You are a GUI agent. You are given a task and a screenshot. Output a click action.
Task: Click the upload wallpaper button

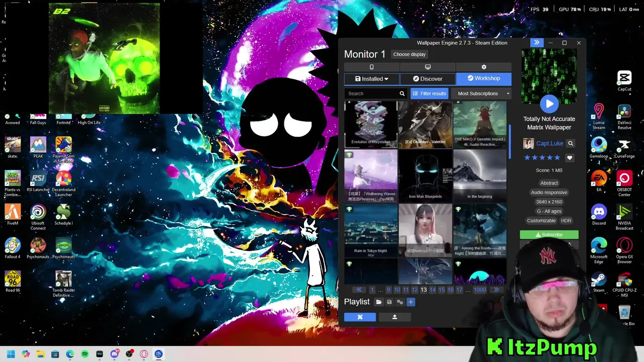click(x=394, y=317)
